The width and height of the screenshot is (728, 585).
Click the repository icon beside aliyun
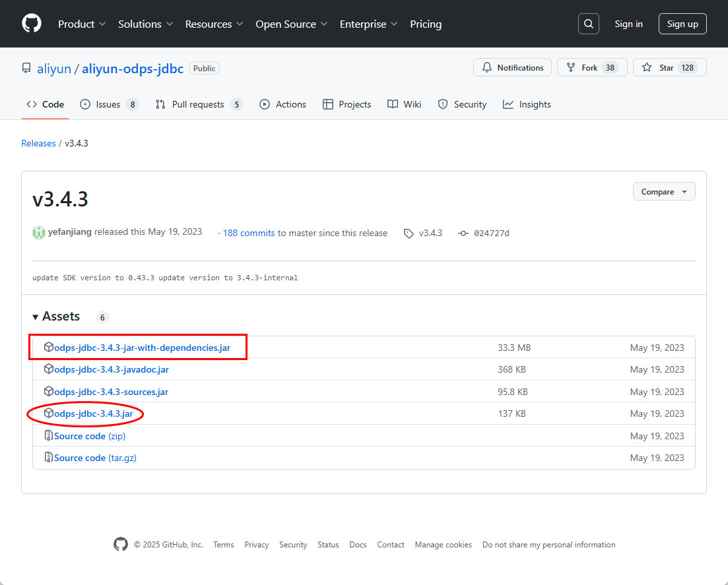(26, 68)
